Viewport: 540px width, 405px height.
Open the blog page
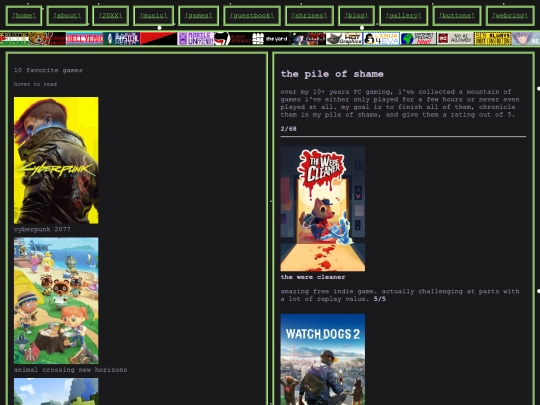point(356,16)
